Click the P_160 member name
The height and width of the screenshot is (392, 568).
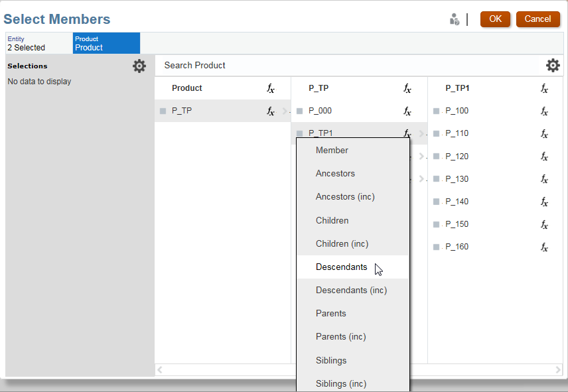click(x=457, y=247)
